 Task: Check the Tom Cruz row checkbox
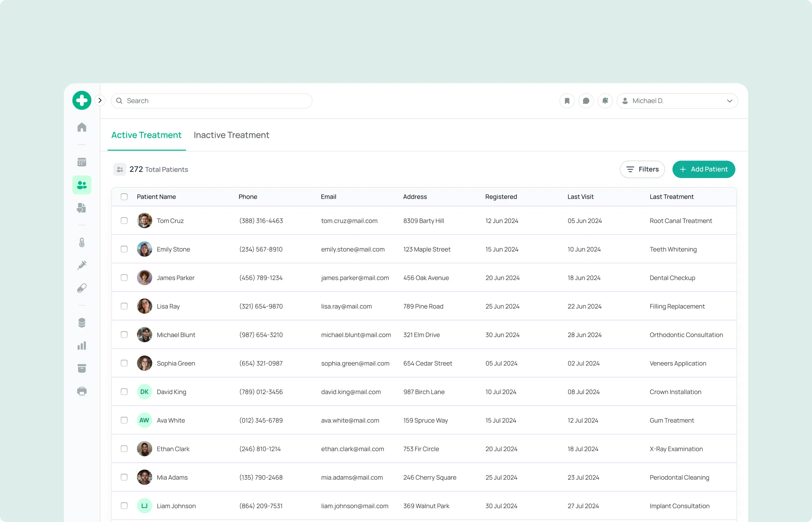tap(124, 221)
